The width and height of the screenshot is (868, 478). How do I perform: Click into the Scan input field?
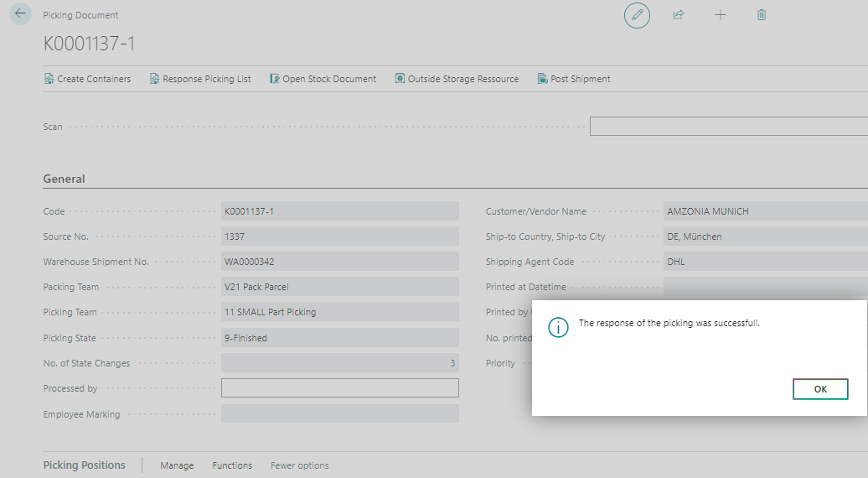[x=727, y=127]
